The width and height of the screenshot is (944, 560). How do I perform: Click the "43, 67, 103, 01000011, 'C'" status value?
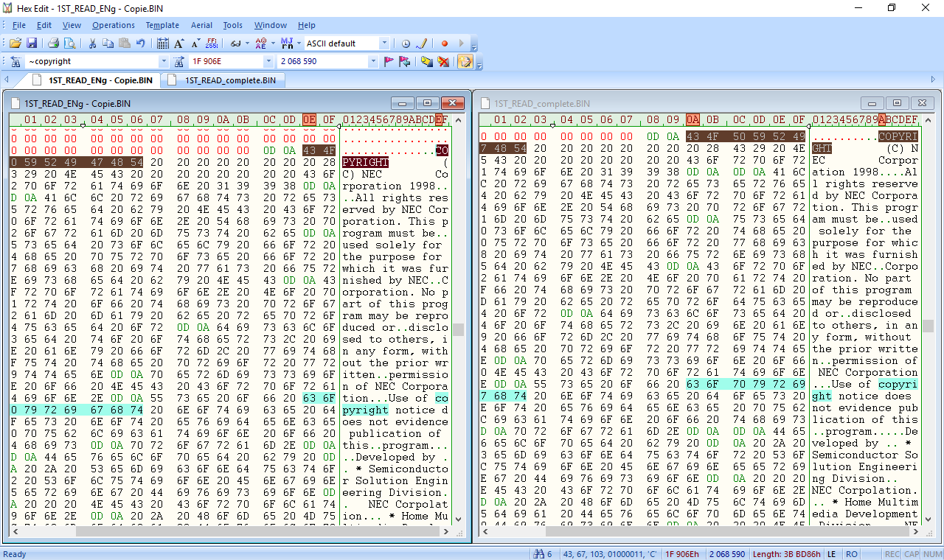610,554
